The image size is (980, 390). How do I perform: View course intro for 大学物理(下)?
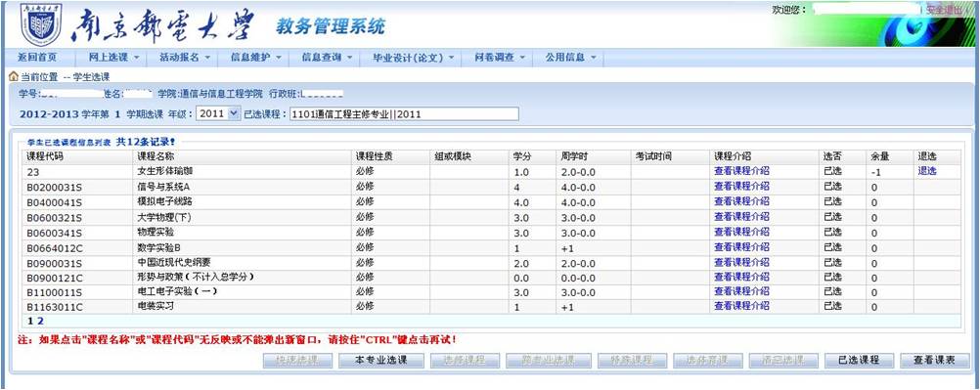tap(741, 216)
